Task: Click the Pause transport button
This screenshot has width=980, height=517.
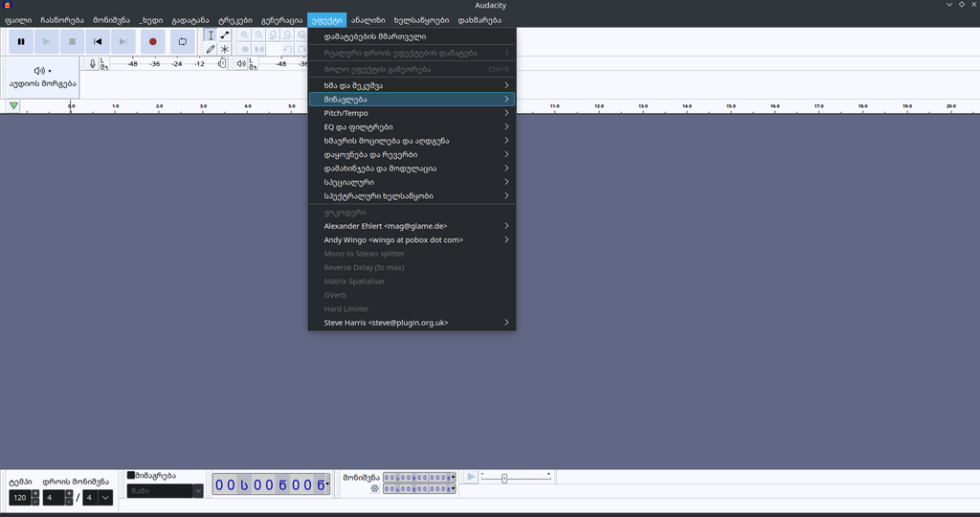Action: point(21,41)
